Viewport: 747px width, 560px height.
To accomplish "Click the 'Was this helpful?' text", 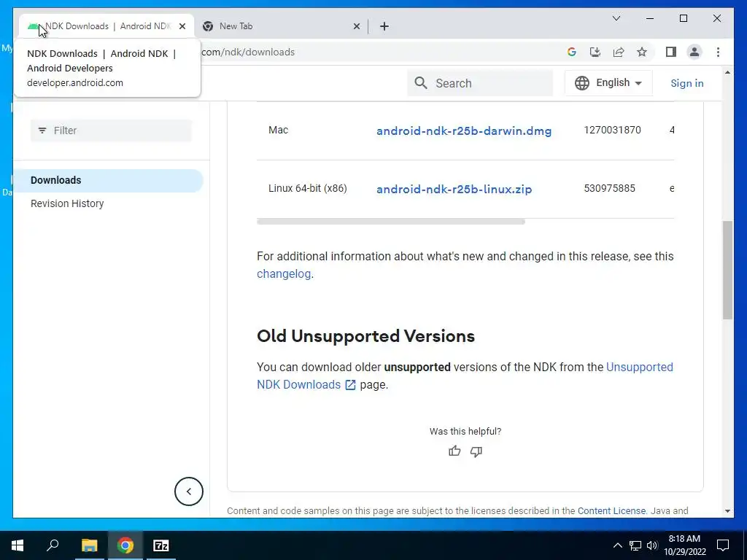I will [x=465, y=432].
